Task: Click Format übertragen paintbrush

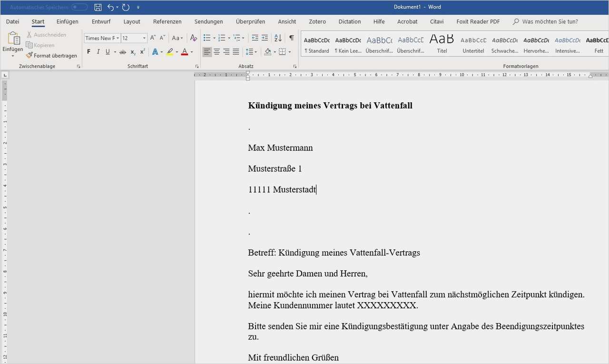Action: [x=51, y=56]
